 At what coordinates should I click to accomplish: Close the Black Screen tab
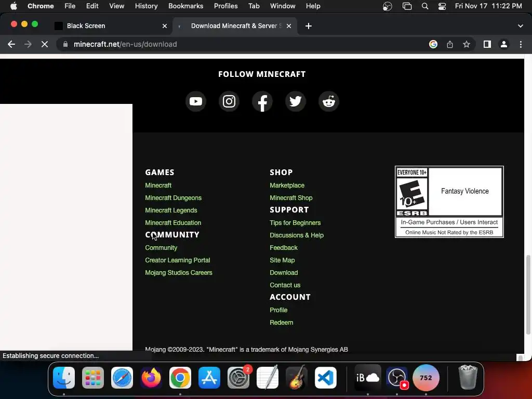165,26
